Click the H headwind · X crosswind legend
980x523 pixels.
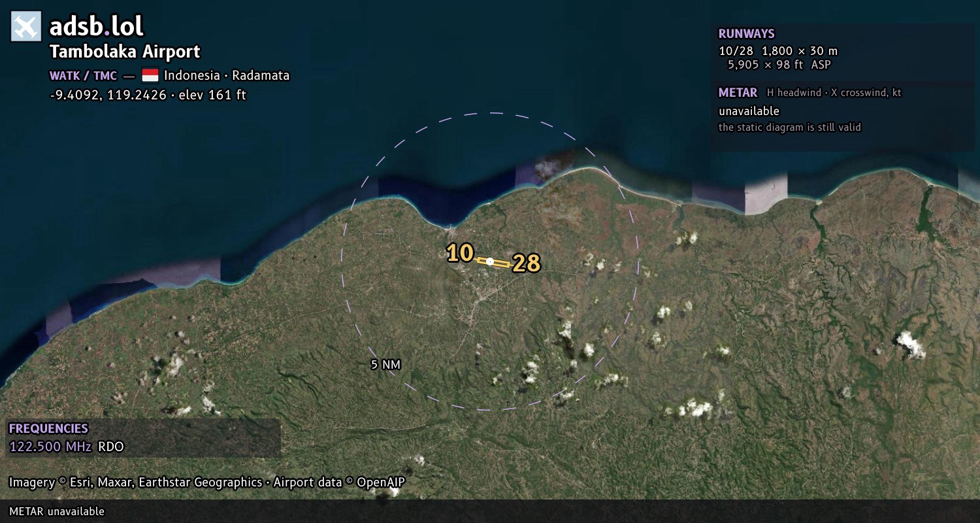[x=834, y=93]
